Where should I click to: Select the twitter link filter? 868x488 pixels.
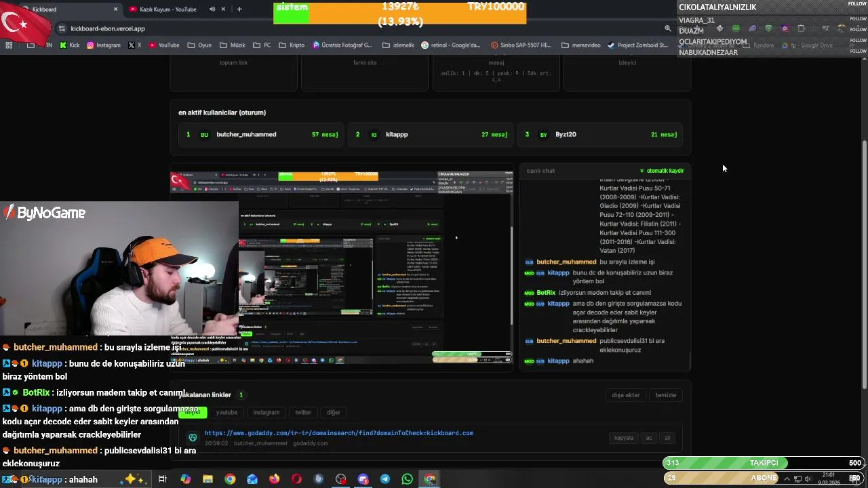click(303, 412)
